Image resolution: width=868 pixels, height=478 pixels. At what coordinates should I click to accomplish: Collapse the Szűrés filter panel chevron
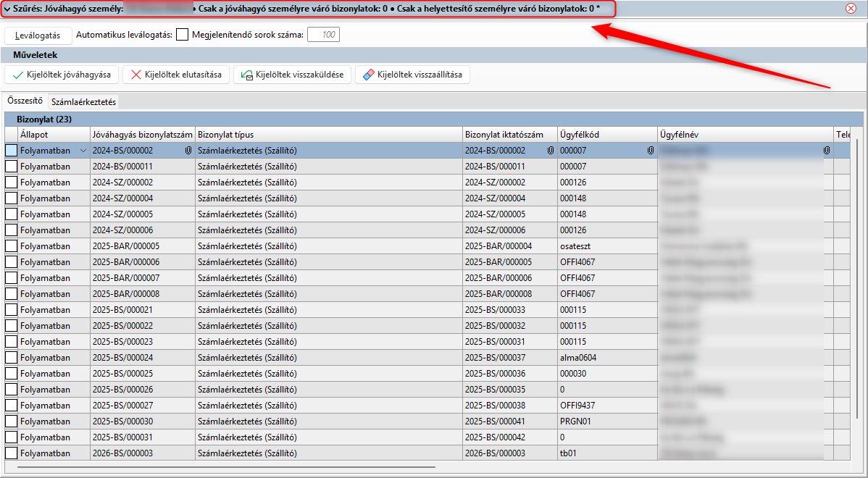pyautogui.click(x=8, y=8)
